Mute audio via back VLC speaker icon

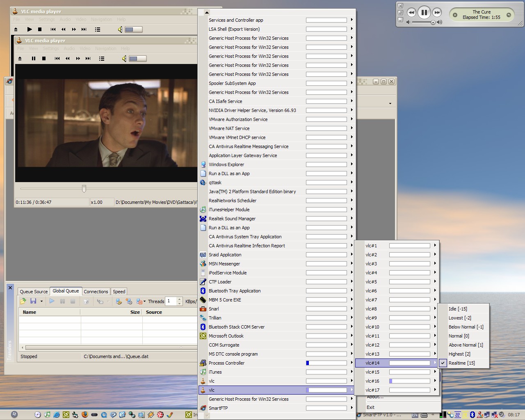(x=120, y=29)
